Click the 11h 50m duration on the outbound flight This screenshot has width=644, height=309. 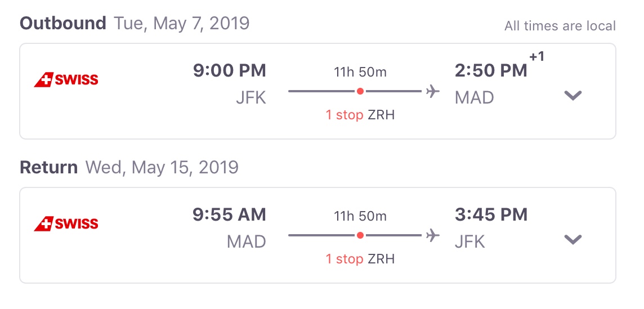click(360, 71)
